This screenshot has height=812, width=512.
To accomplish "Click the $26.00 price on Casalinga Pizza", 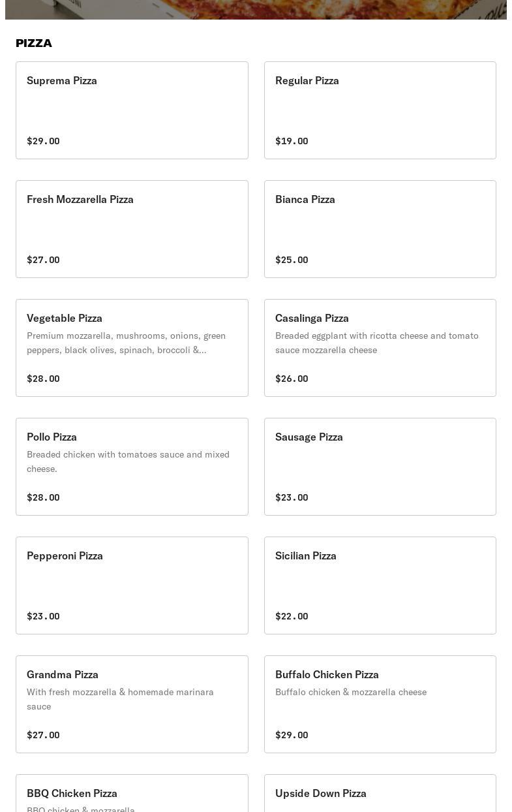I will tap(292, 379).
